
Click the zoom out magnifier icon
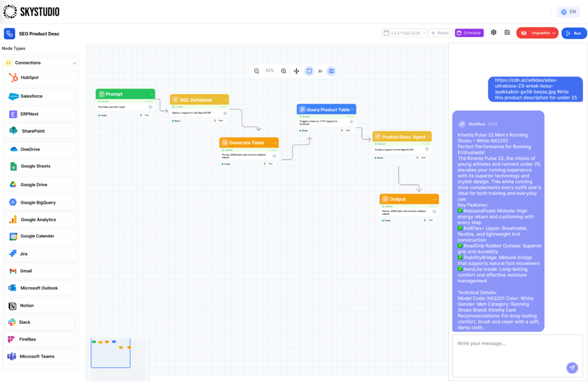[x=257, y=71]
